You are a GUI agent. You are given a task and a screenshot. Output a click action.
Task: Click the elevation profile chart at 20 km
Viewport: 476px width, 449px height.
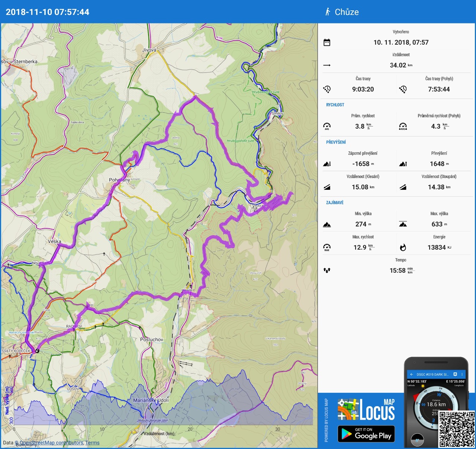[190, 405]
